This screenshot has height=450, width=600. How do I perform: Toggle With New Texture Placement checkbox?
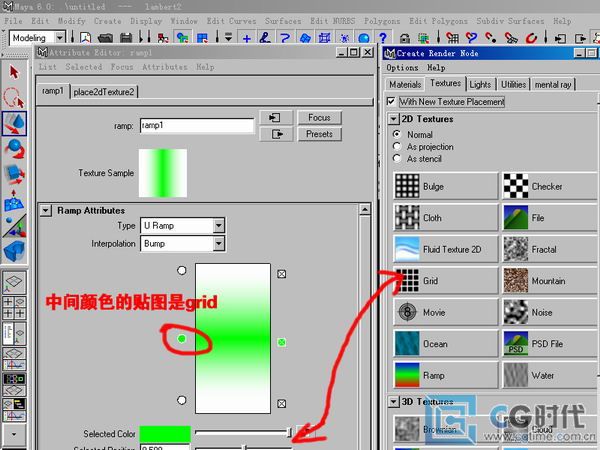(x=391, y=101)
